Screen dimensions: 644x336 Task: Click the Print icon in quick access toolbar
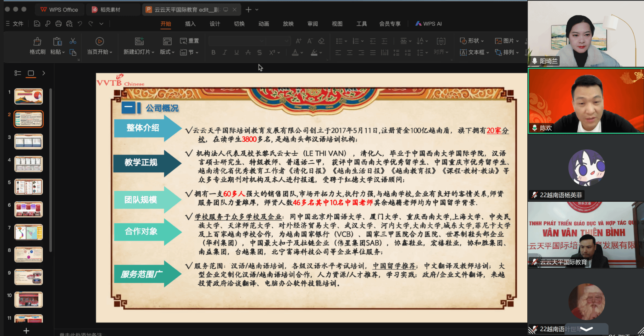click(58, 24)
